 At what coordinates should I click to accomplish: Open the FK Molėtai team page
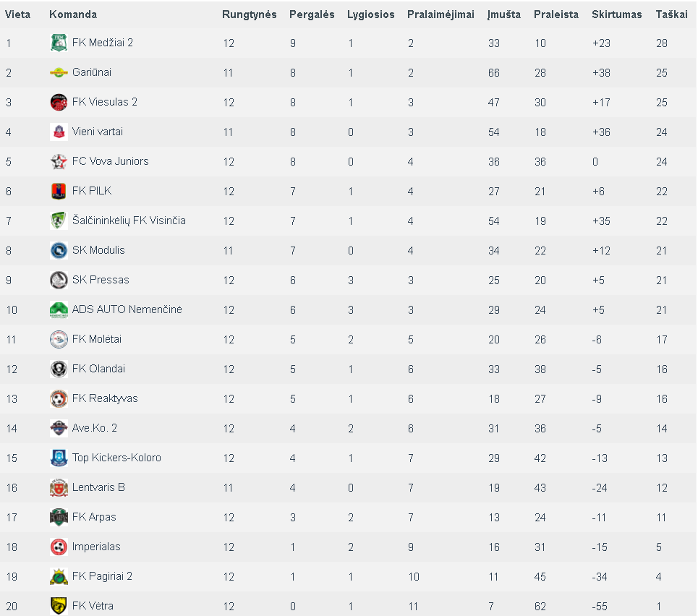pyautogui.click(x=97, y=339)
